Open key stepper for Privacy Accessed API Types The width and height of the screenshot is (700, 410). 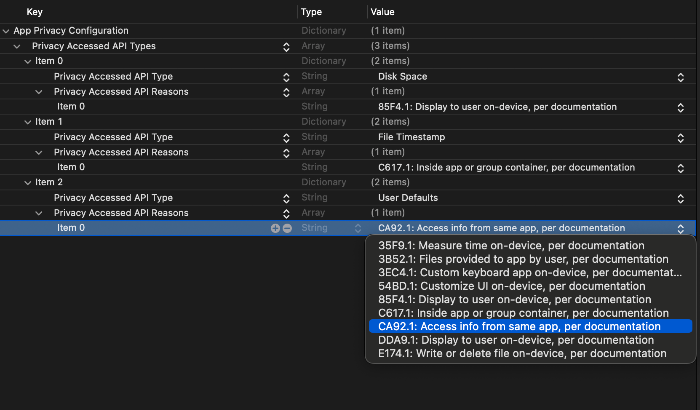[286, 47]
